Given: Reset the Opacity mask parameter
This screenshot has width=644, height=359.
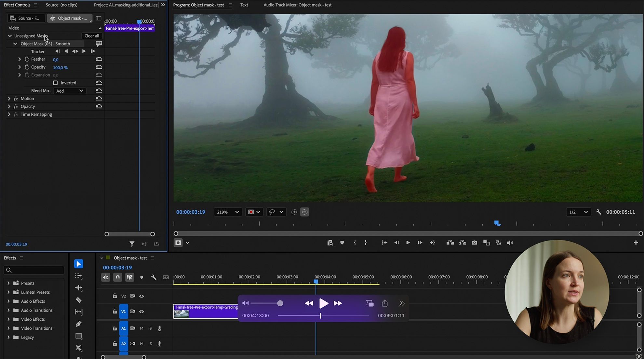Looking at the screenshot, I should (99, 67).
